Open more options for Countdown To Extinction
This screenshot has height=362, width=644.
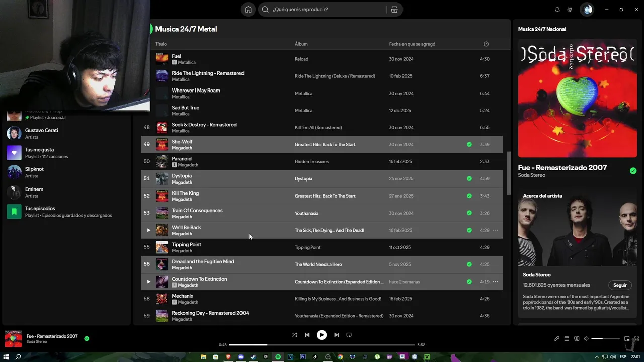coord(496,282)
